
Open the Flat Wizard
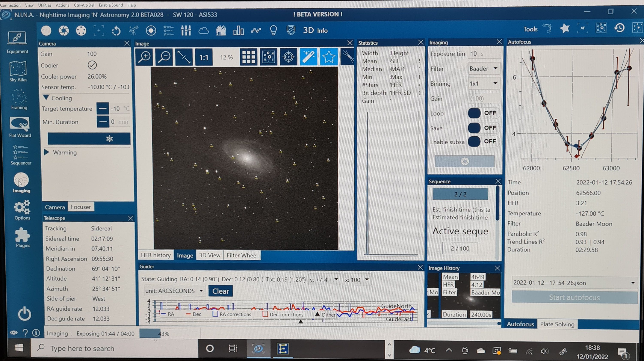(20, 127)
